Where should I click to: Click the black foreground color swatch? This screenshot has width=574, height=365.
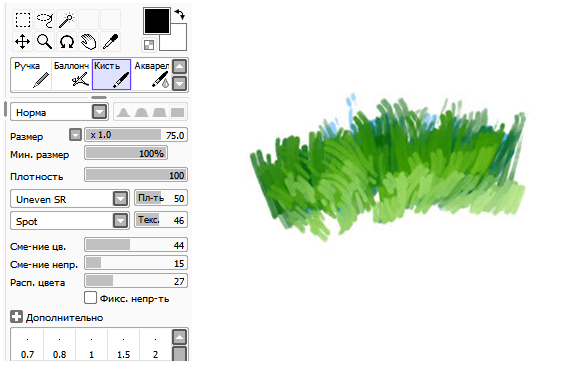(157, 21)
